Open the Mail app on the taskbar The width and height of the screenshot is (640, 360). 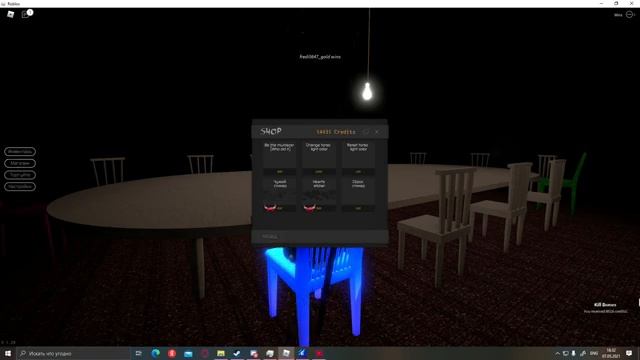(x=188, y=353)
